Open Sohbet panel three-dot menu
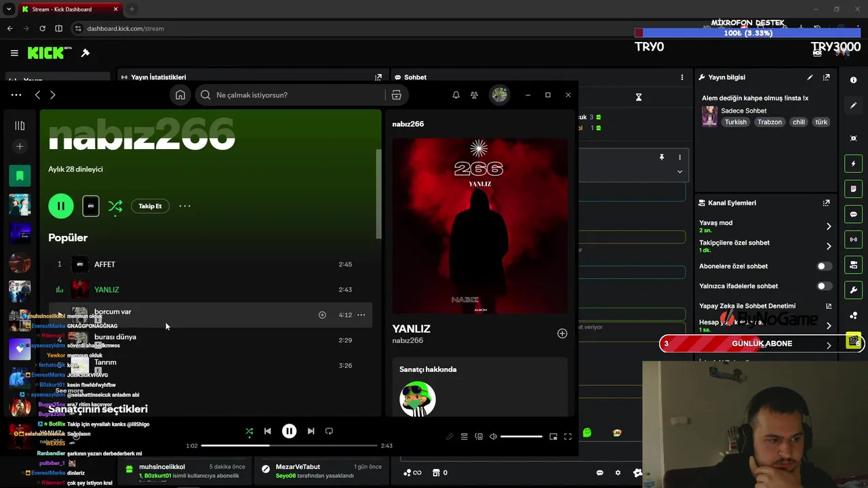Viewport: 868px width, 488px height. (x=682, y=77)
